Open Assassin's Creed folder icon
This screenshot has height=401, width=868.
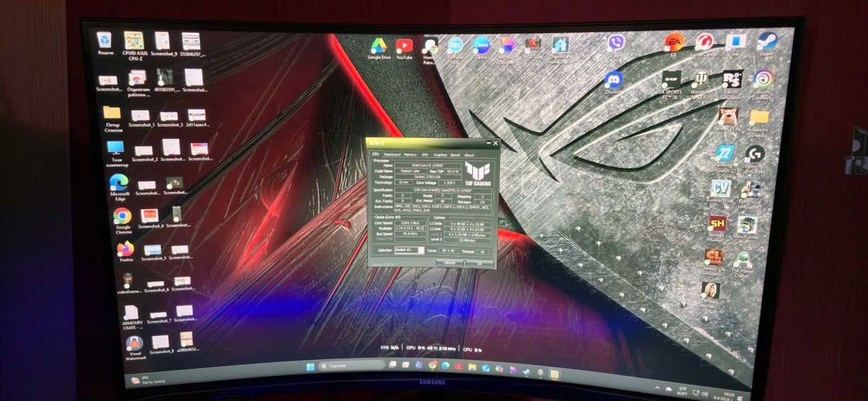[759, 122]
